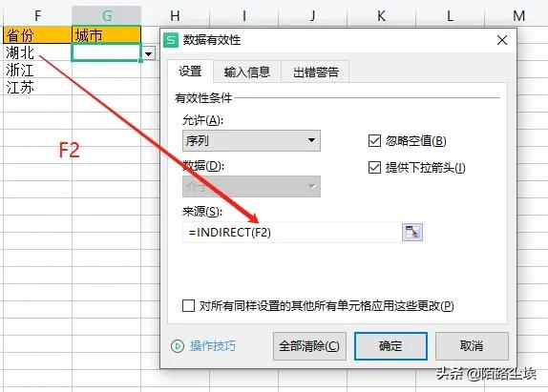Open the 允许 dropdown showing 序列
The height and width of the screenshot is (392, 548).
[251, 140]
